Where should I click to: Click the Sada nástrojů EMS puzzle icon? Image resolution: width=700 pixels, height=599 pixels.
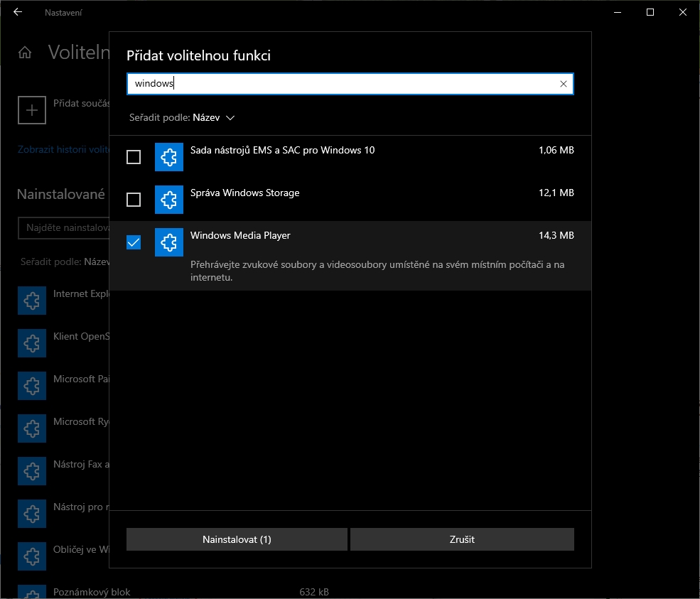[169, 157]
